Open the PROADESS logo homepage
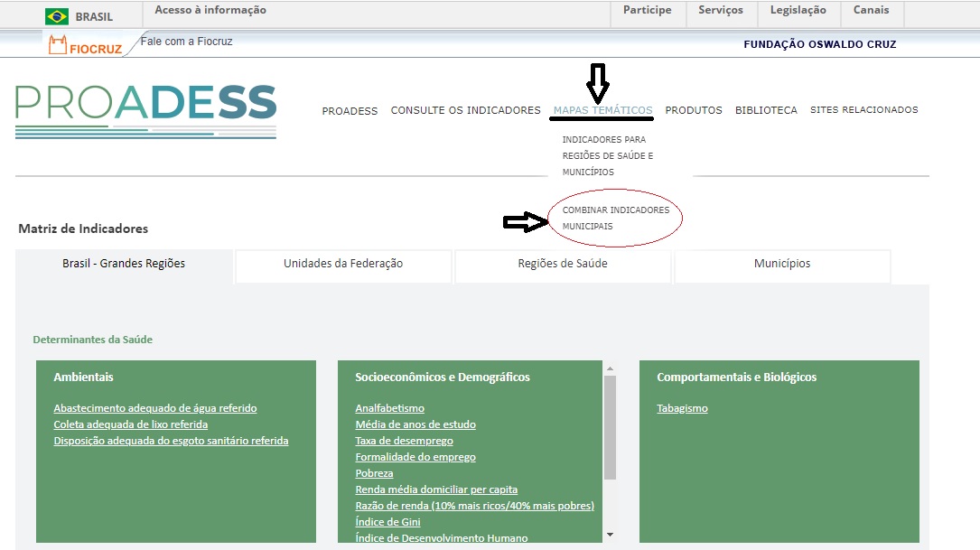The image size is (980, 550). [145, 110]
